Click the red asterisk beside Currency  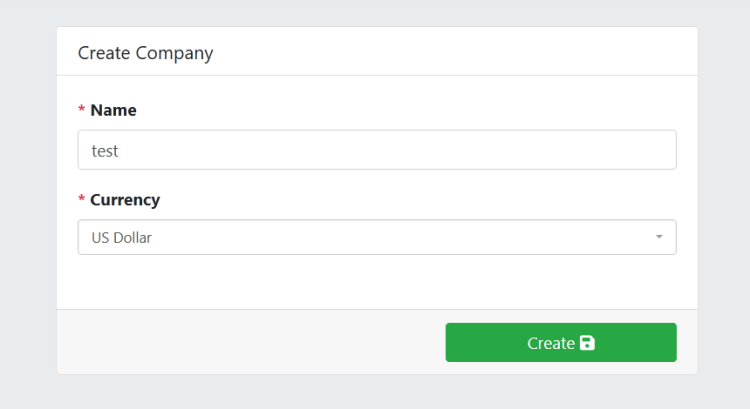click(81, 201)
